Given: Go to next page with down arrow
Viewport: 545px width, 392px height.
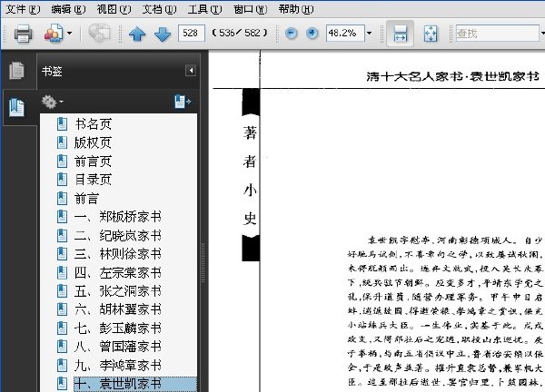Looking at the screenshot, I should (x=163, y=34).
